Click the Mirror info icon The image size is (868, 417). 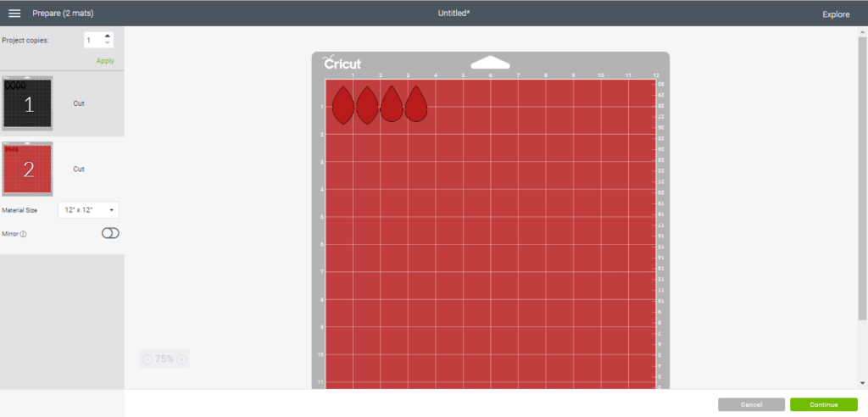(x=23, y=234)
